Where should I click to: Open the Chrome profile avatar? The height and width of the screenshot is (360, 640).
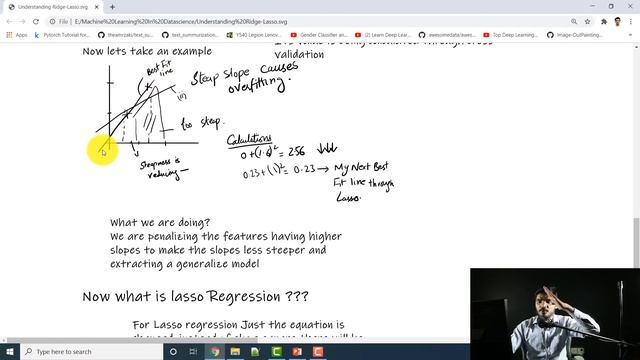(618, 22)
